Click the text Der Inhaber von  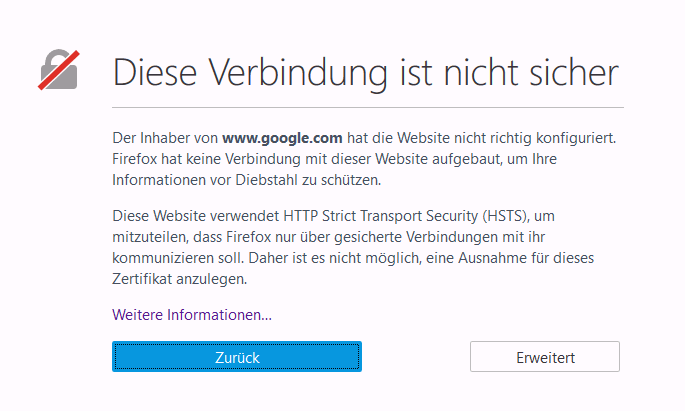[x=165, y=138]
